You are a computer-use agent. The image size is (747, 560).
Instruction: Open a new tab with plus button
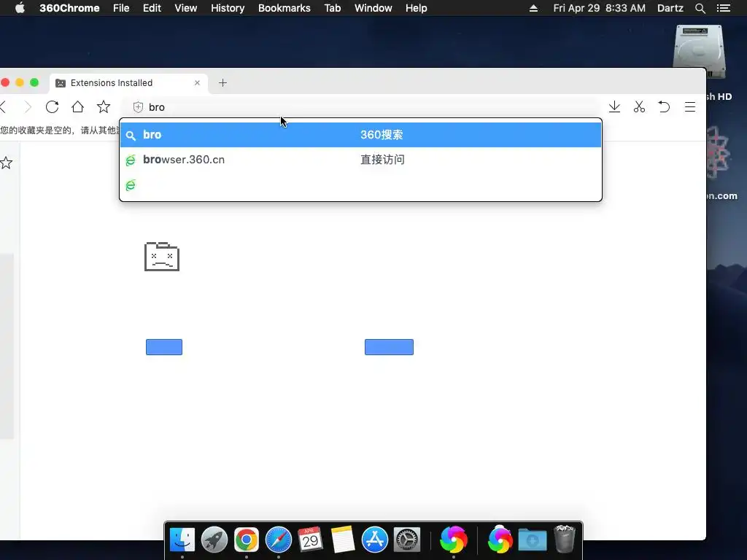pos(222,83)
